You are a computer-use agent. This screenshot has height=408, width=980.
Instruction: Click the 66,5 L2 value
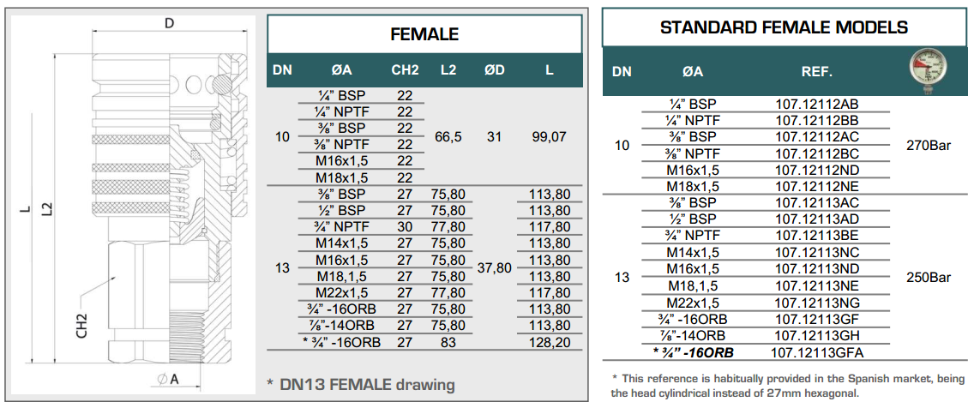point(449,136)
